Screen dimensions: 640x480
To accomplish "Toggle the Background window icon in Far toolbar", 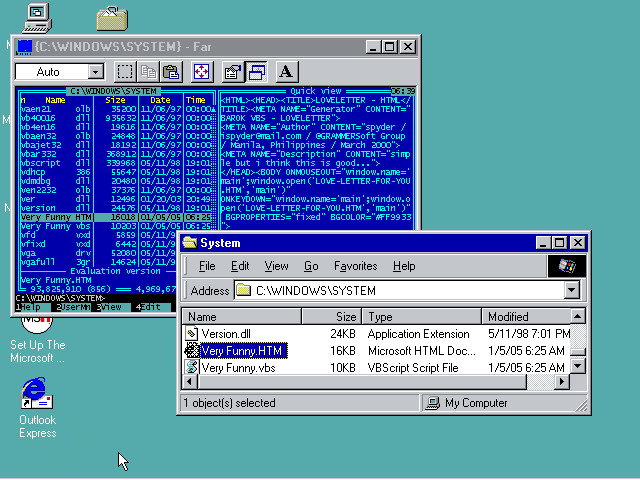I will coord(256,72).
